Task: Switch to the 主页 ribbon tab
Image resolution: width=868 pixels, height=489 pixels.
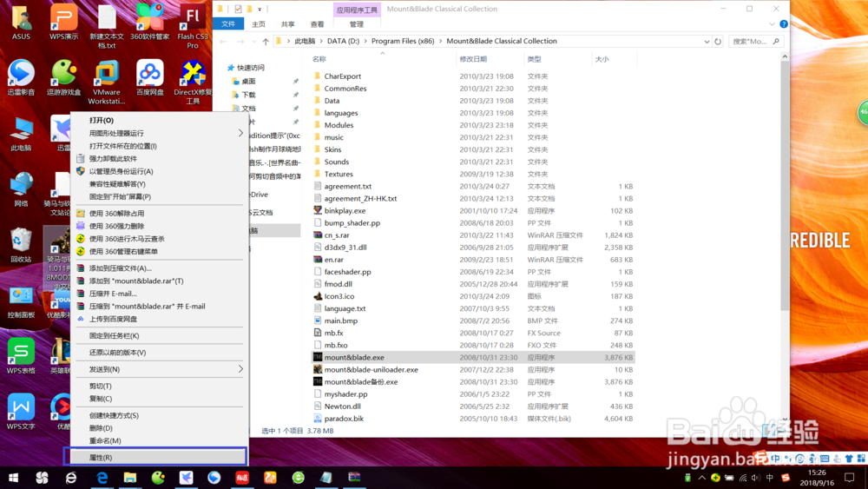Action: [x=259, y=23]
